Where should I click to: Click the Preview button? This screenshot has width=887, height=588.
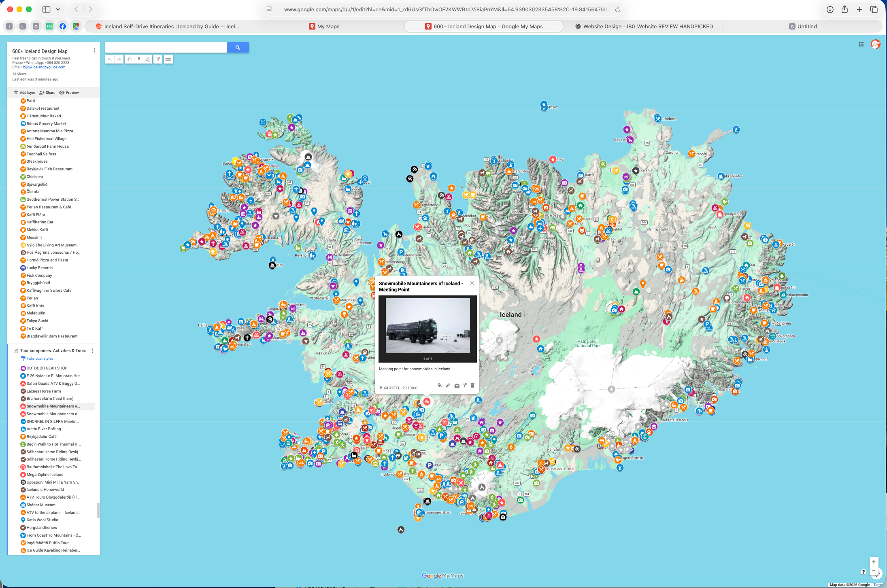69,93
